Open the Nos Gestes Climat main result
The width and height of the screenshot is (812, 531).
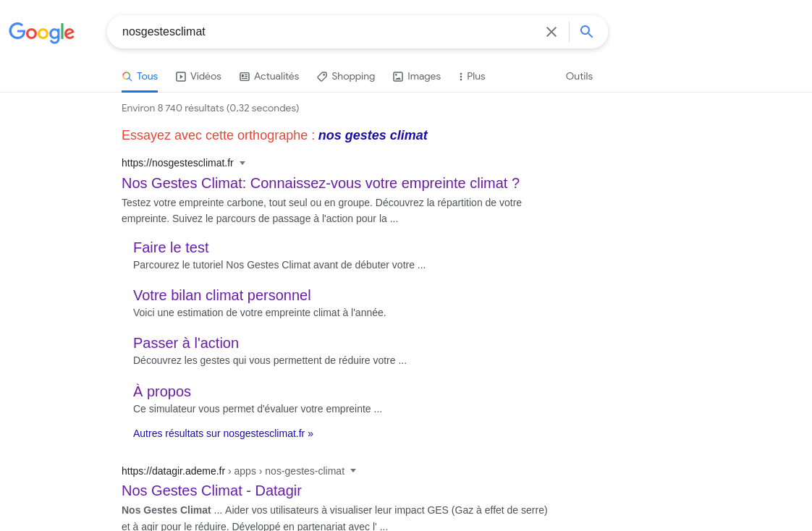point(321,183)
